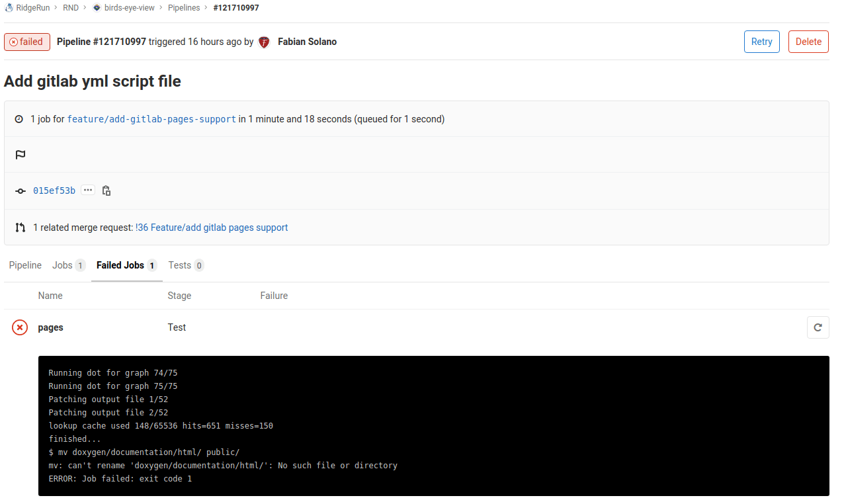Click the retry job icon for pages job

point(818,327)
